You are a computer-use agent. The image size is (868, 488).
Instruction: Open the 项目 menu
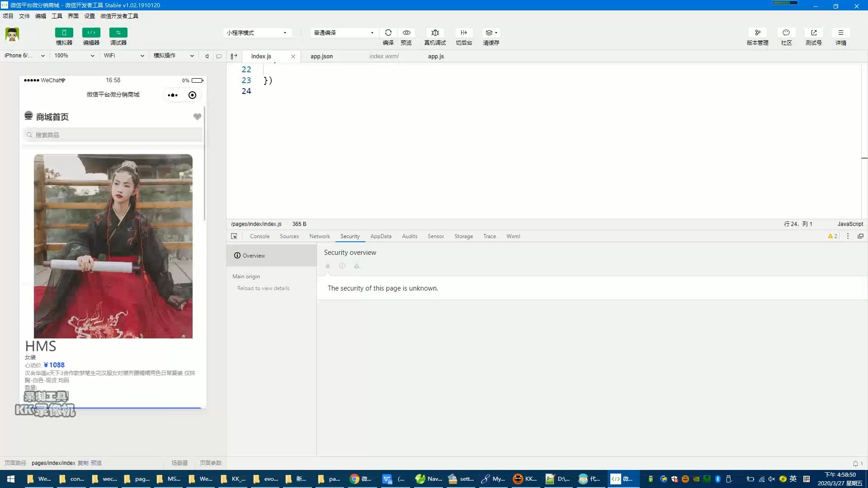pyautogui.click(x=8, y=16)
